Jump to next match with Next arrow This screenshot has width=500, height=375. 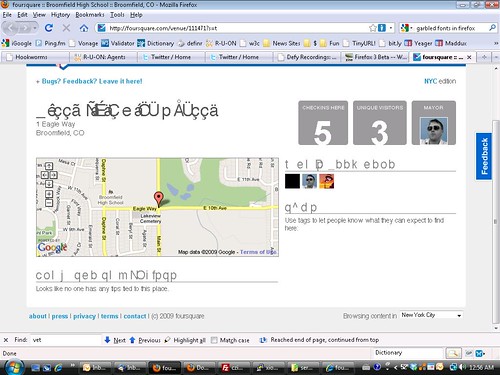click(115, 340)
